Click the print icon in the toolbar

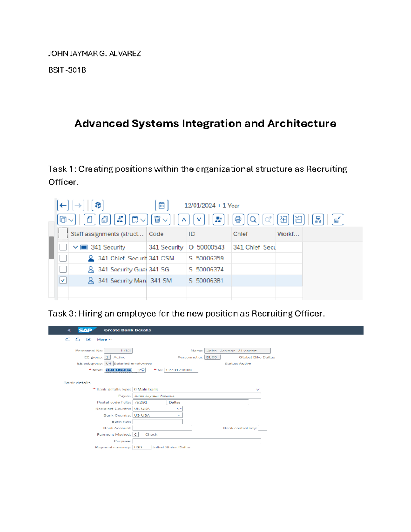(x=238, y=220)
